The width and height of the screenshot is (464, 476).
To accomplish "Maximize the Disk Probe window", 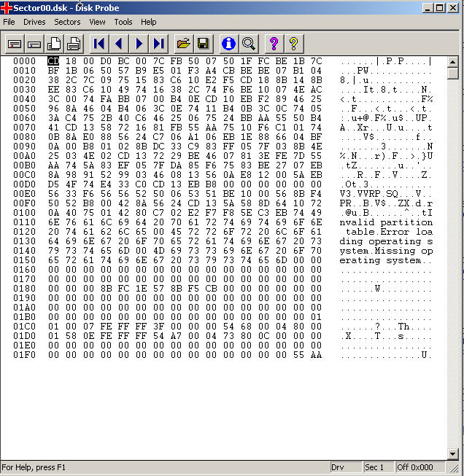I will [440, 8].
